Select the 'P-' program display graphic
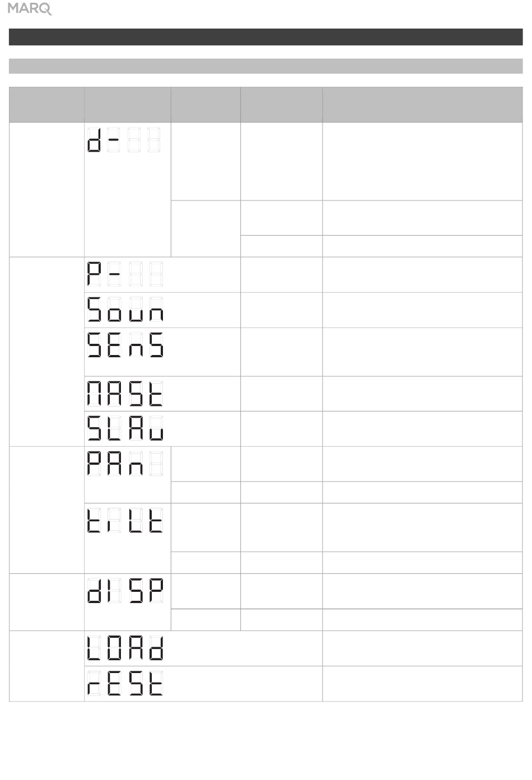 click(125, 274)
